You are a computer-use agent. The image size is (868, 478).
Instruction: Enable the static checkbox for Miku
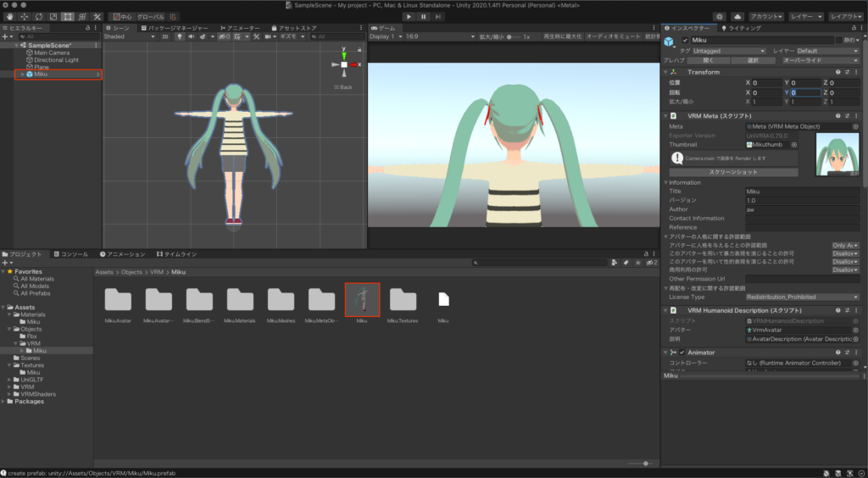(838, 40)
